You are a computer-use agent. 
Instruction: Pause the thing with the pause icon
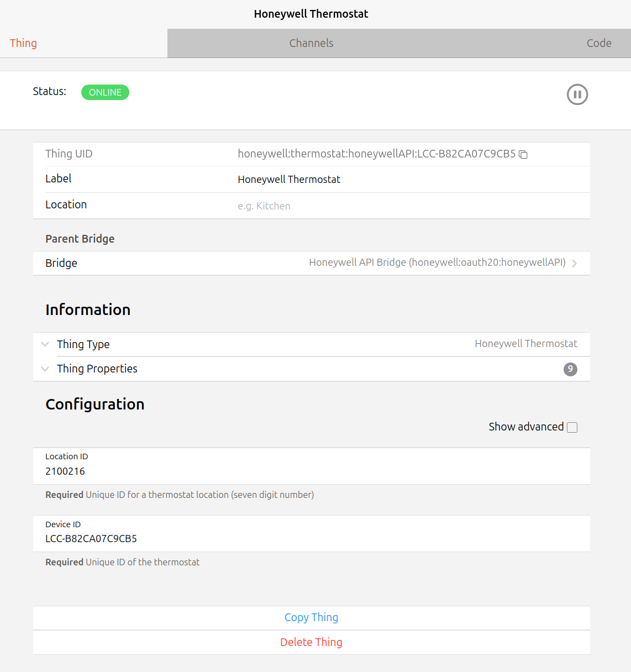click(577, 95)
